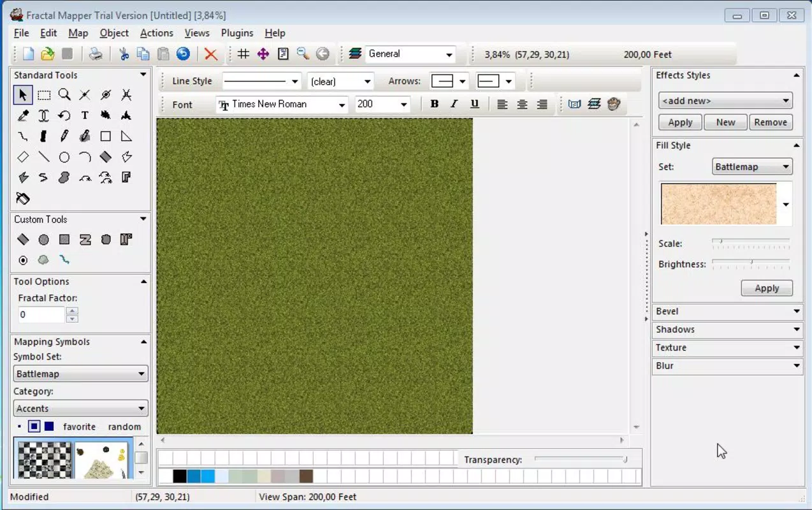Image resolution: width=812 pixels, height=510 pixels.
Task: Choose the pencil freehand tool
Action: 64,136
